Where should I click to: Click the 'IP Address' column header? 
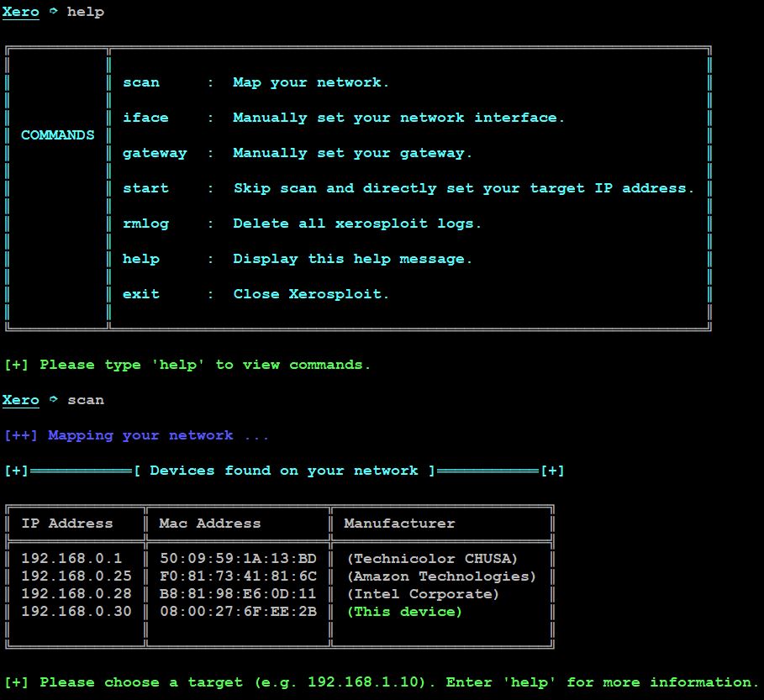point(67,524)
